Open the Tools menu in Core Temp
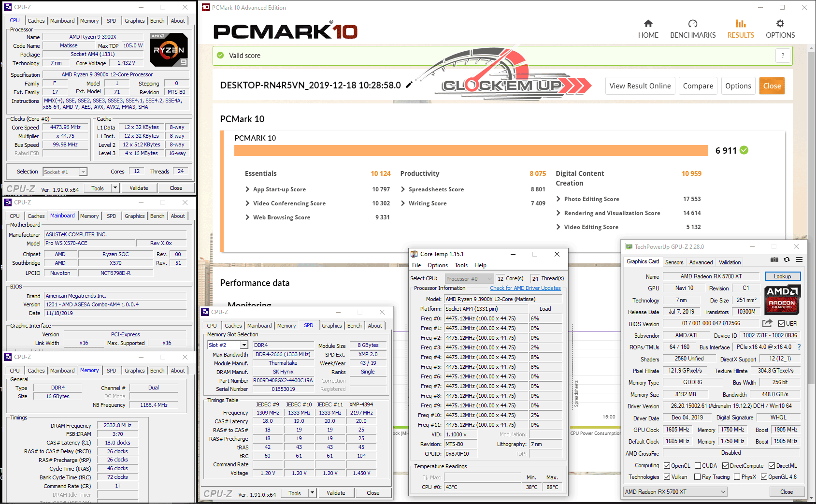Viewport: 816px width, 504px height. pos(461,265)
